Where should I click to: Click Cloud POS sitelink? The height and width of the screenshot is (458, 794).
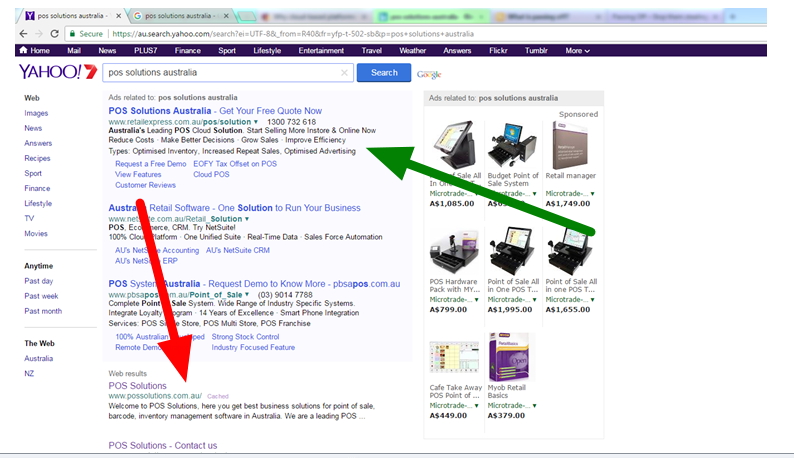(x=211, y=174)
